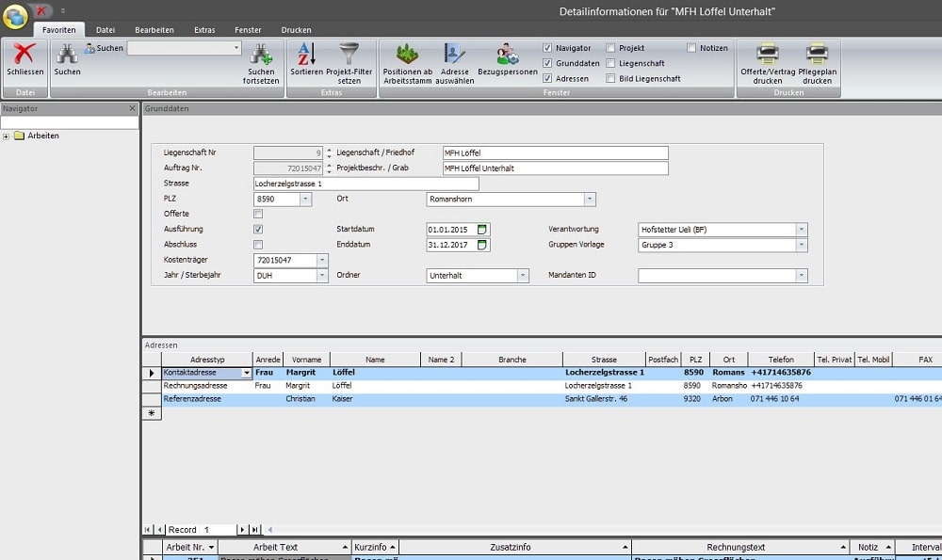The width and height of the screenshot is (942, 560).
Task: Go to last record in Adressen
Action: 255,529
